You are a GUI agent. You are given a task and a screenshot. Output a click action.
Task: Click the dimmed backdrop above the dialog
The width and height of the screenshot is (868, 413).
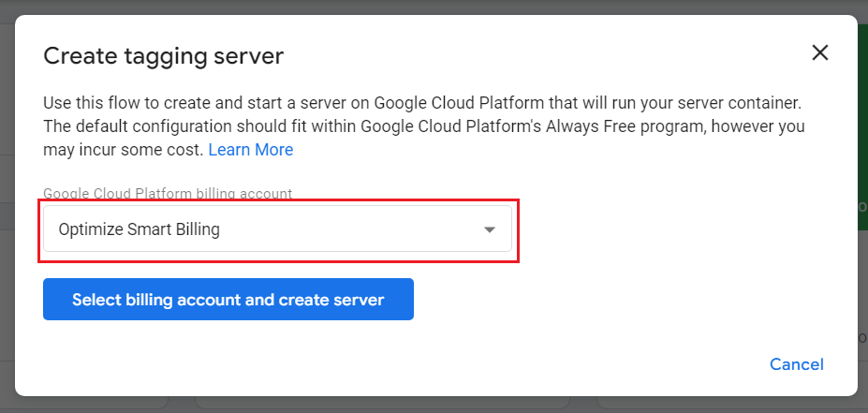coord(431,7)
